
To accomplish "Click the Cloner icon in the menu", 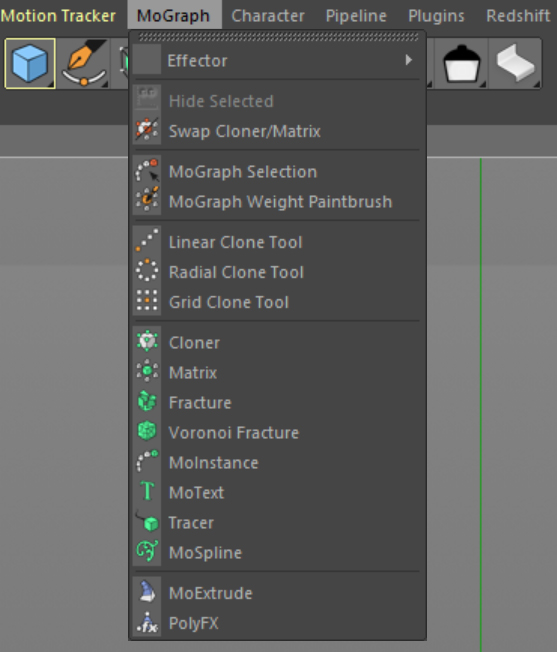I will tap(147, 342).
